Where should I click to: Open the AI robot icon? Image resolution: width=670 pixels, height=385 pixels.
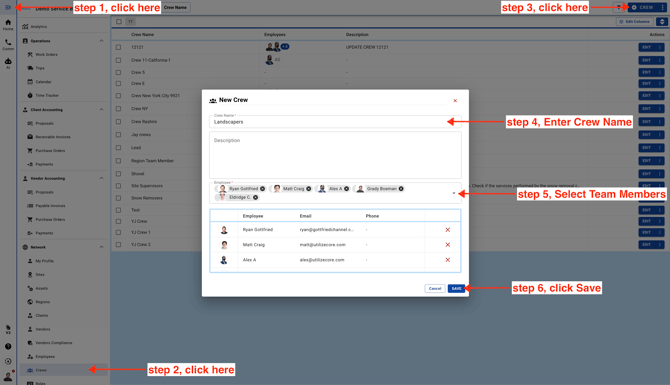tap(8, 63)
